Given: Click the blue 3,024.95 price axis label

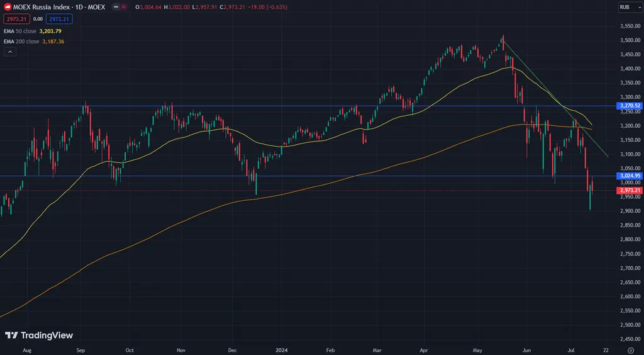Looking at the screenshot, I should coord(630,176).
